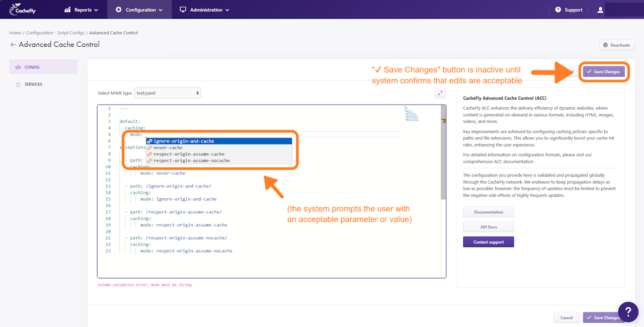This screenshot has height=327, width=644.
Task: Expand the Administration menu
Action: pyautogui.click(x=204, y=10)
